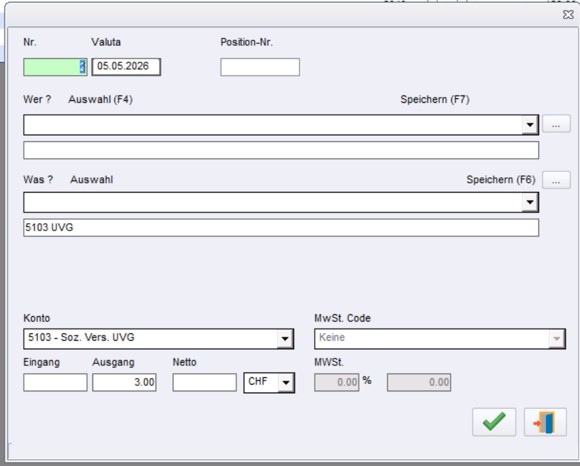The width and height of the screenshot is (580, 466).
Task: Focus empty text line below Wer dropdown
Action: click(x=281, y=150)
